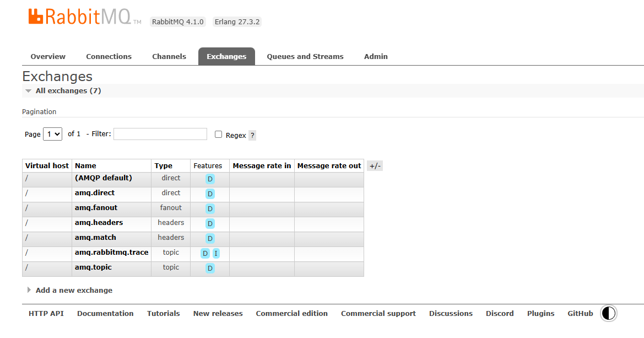Click the D badge in (AMQP default) row
The height and width of the screenshot is (338, 644).
click(x=210, y=179)
